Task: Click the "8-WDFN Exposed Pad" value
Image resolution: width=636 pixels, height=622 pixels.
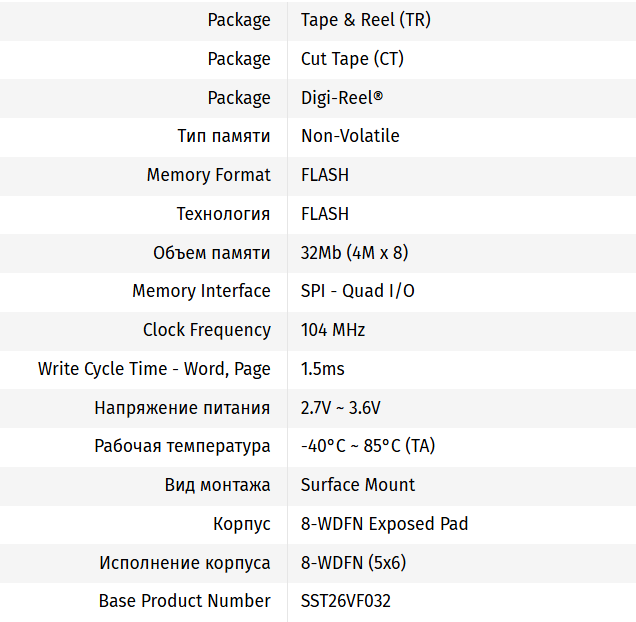Action: [x=384, y=524]
